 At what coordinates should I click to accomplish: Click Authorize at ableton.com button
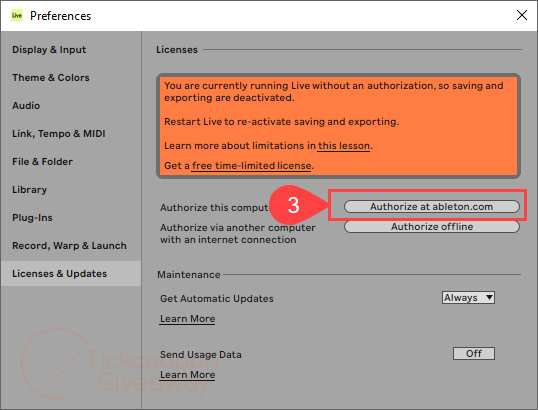tap(432, 207)
